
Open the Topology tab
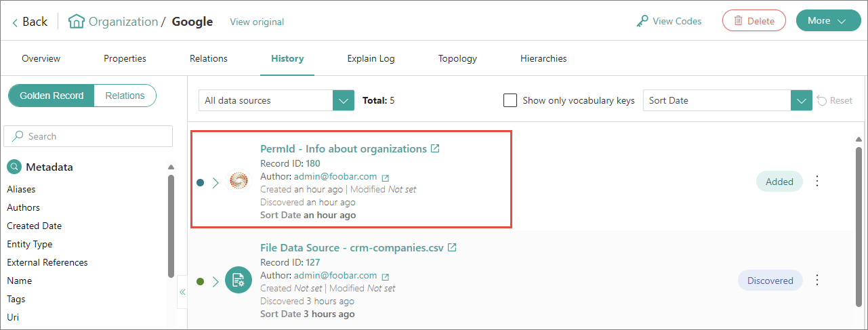457,58
